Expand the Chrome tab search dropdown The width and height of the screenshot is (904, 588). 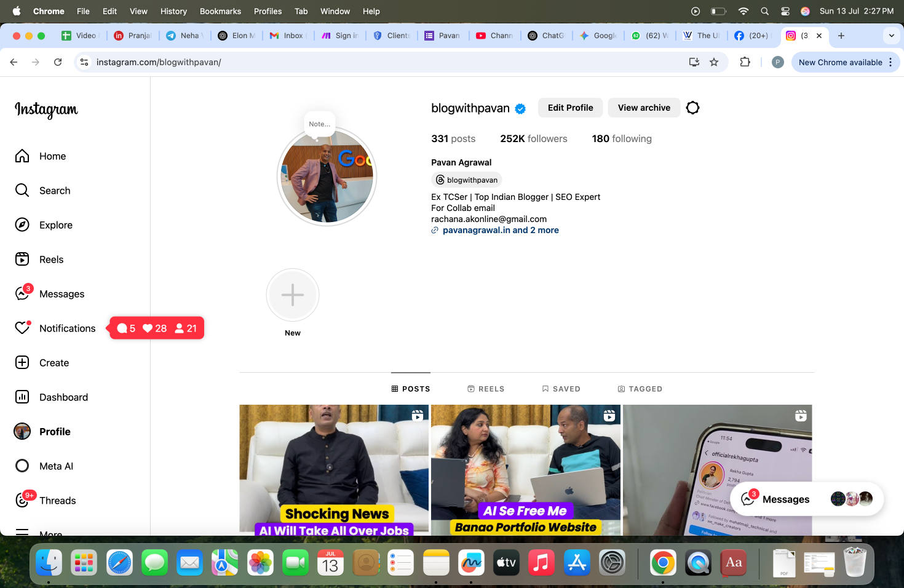[891, 36]
